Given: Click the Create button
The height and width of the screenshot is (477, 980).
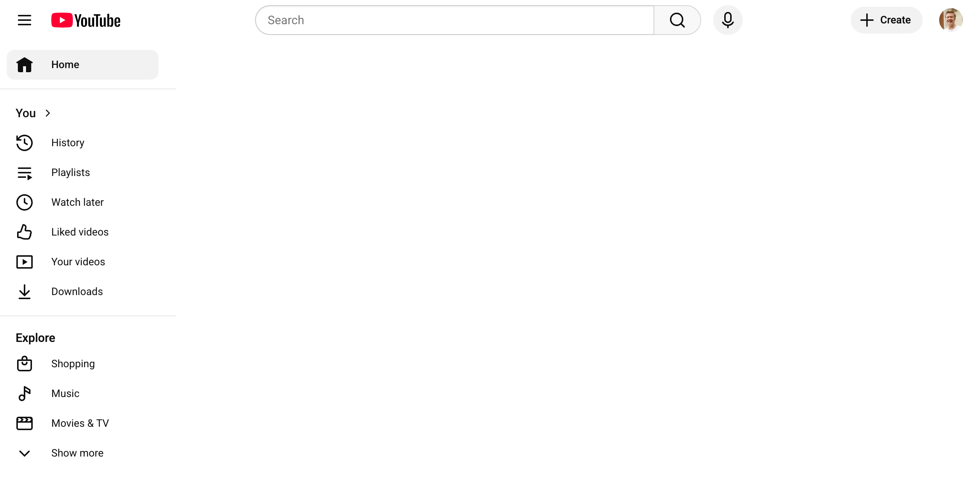Looking at the screenshot, I should pos(886,20).
